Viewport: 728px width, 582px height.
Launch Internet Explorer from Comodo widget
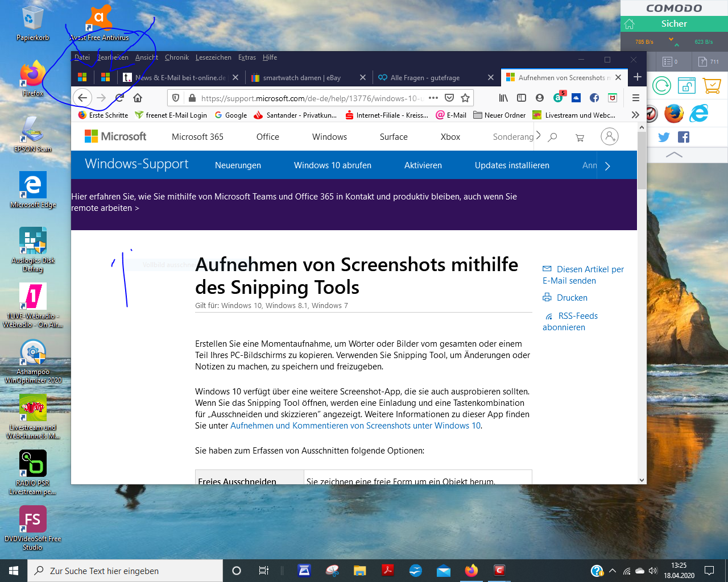tap(699, 114)
